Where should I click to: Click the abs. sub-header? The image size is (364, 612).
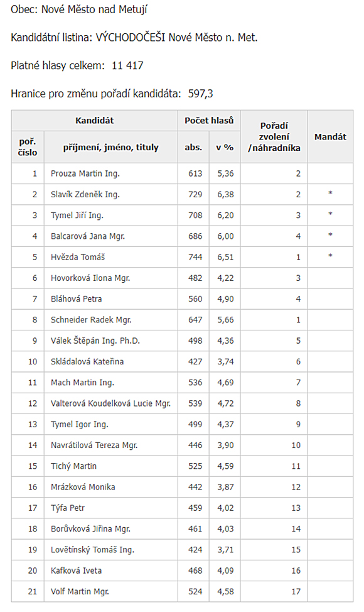(193, 147)
